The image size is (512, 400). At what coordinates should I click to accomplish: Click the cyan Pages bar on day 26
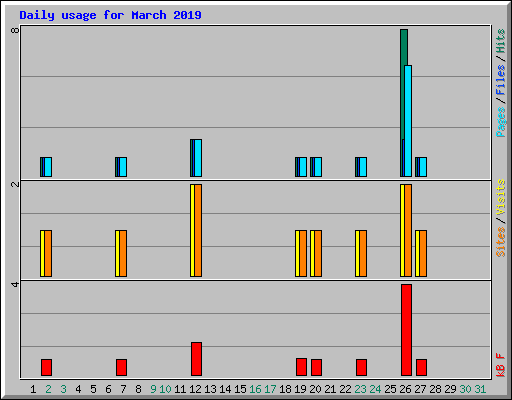pyautogui.click(x=408, y=121)
